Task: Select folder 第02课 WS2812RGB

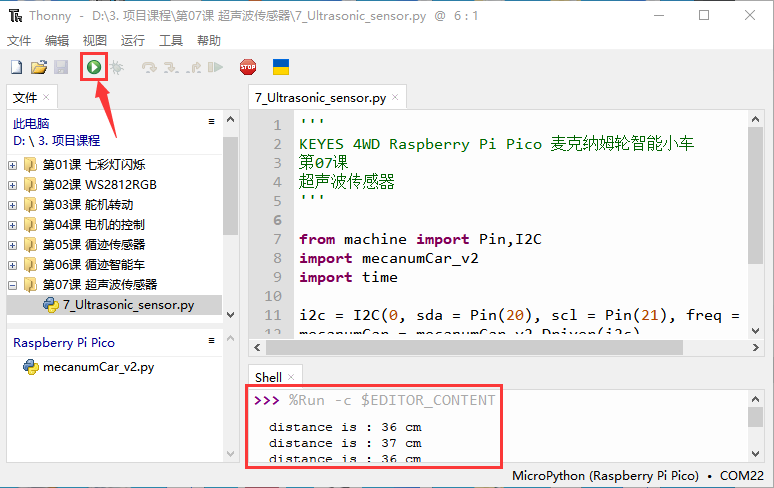Action: pyautogui.click(x=100, y=185)
